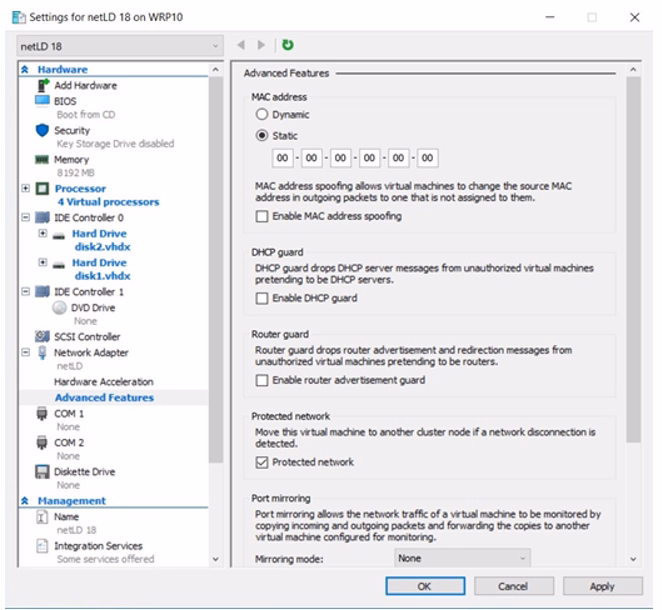This screenshot has width=662, height=610.
Task: Select Integration Services in Management section
Action: click(98, 546)
